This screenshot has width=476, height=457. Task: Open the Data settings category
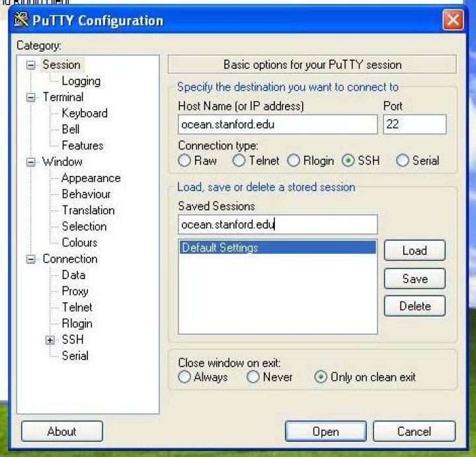click(73, 275)
